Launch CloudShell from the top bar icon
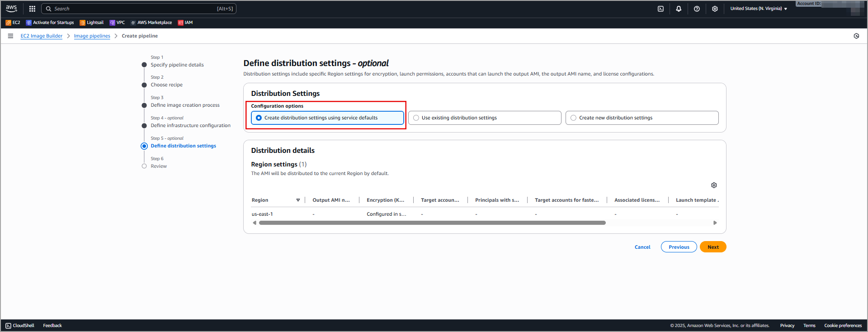The width and height of the screenshot is (868, 332). (660, 9)
